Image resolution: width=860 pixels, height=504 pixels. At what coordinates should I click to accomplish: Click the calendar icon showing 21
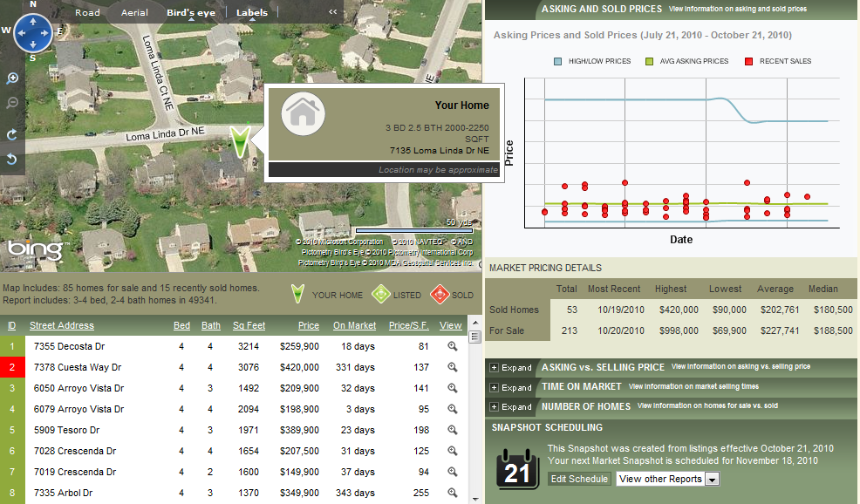tap(517, 469)
